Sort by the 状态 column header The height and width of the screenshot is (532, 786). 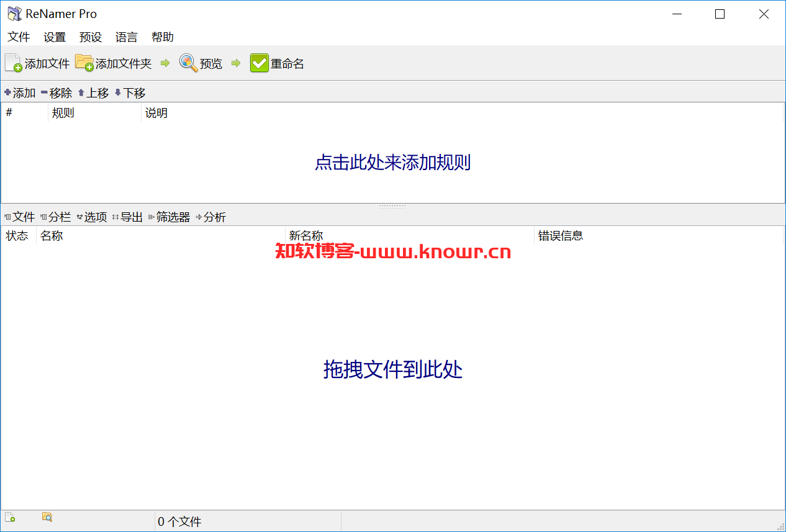click(19, 236)
